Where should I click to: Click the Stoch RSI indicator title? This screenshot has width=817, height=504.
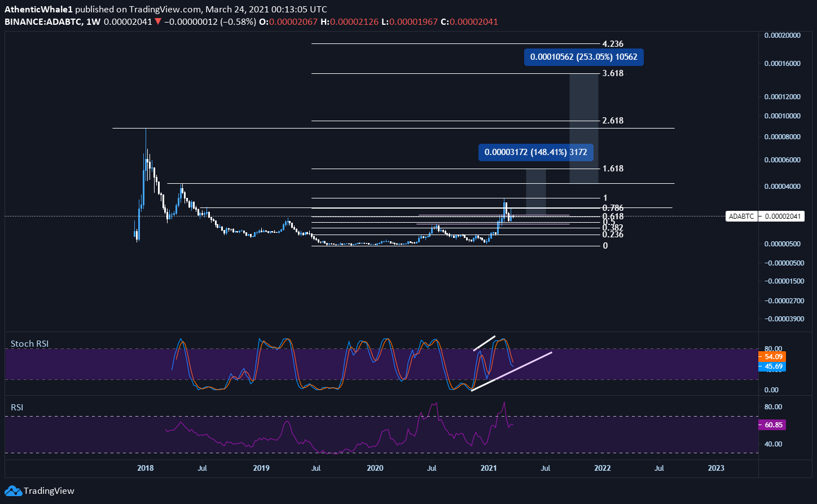click(29, 343)
